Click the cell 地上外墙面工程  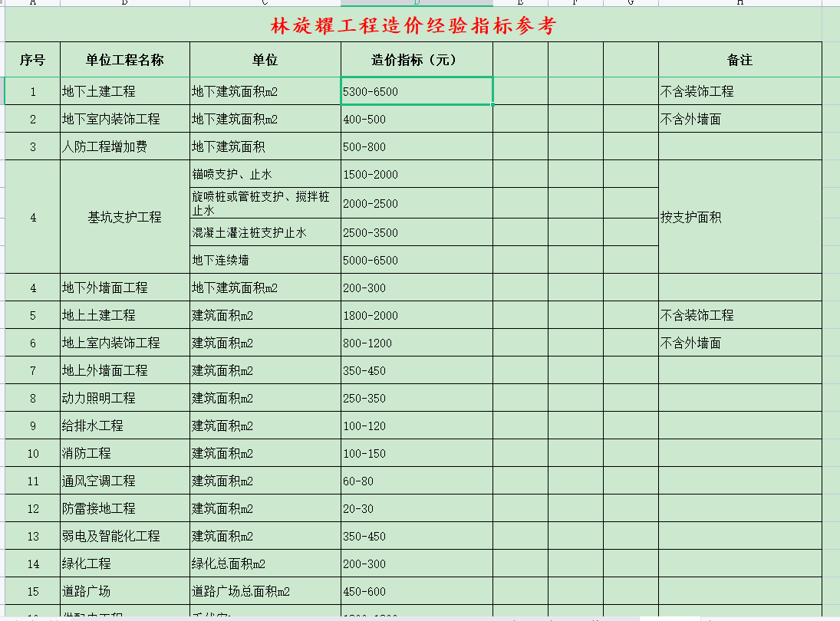click(125, 370)
